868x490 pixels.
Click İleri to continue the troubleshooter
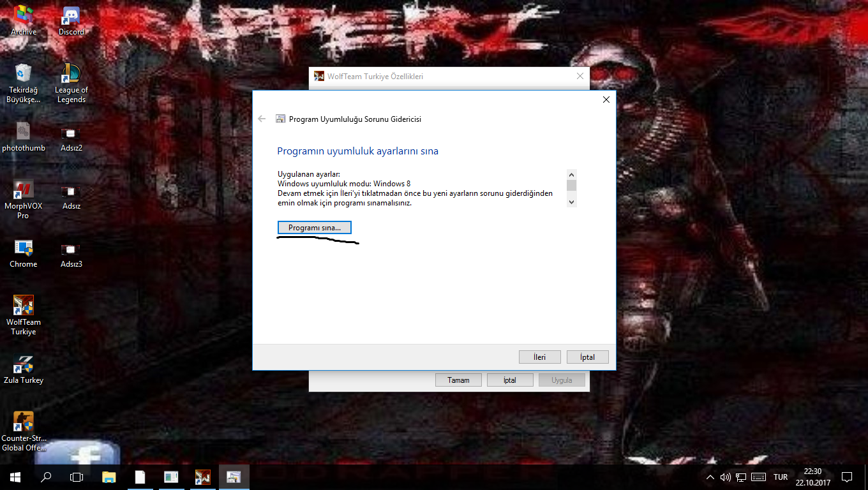coord(540,357)
